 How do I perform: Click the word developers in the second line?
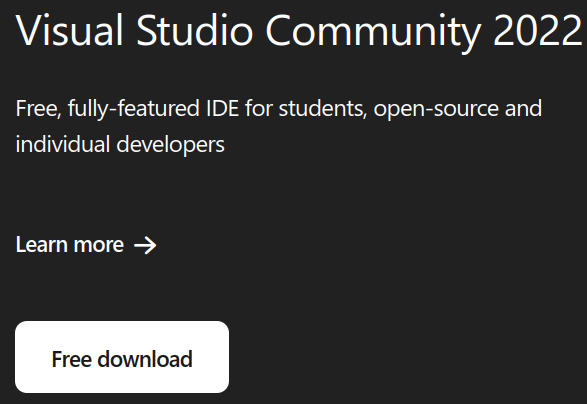171,145
